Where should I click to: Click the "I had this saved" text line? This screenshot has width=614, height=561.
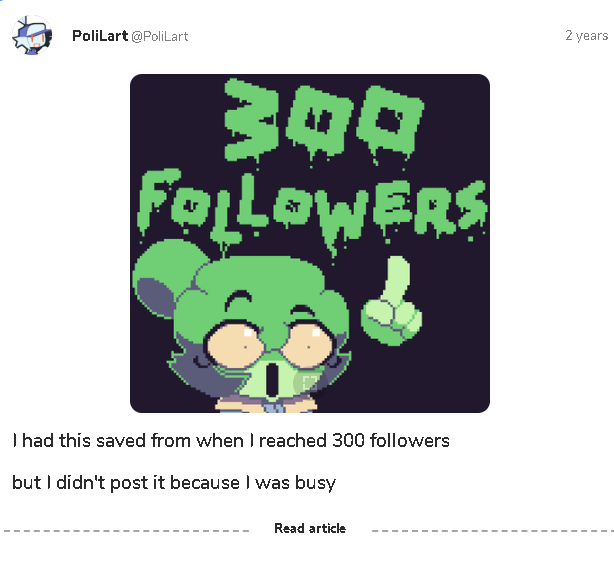[231, 440]
